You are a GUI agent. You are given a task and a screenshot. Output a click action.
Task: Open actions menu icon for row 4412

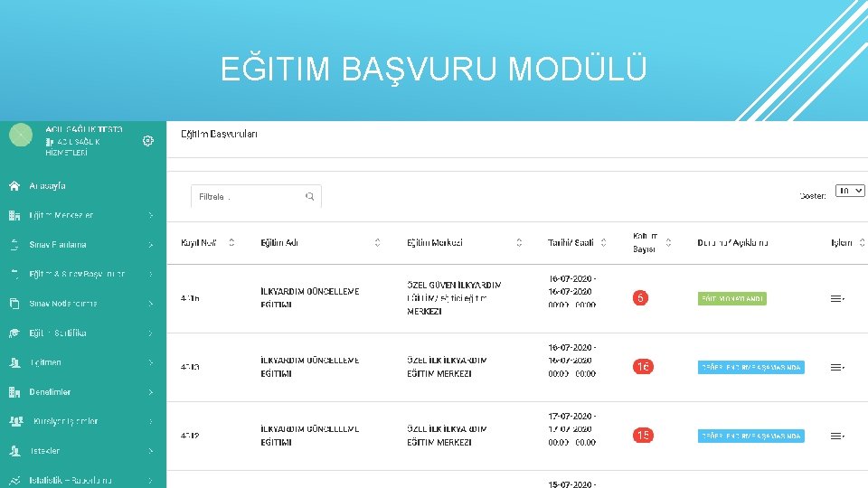[x=837, y=436]
